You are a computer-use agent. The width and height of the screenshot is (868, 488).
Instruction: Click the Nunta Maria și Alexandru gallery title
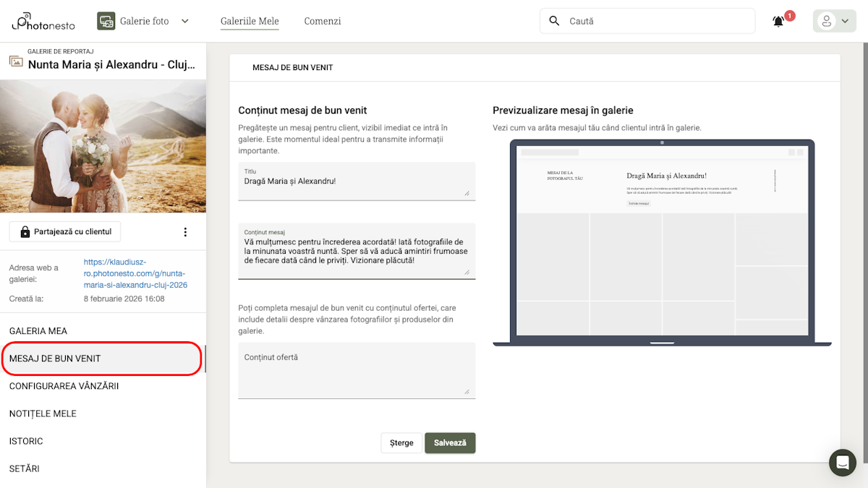click(111, 64)
